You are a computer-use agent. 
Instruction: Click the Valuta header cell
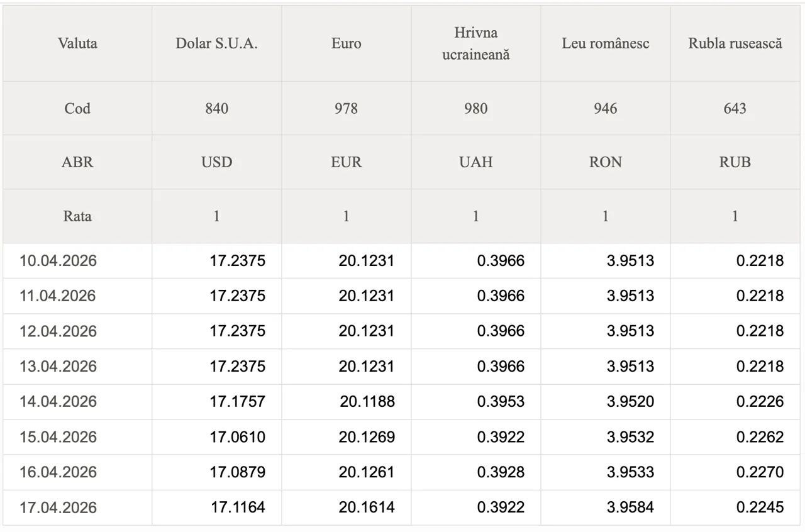click(x=77, y=43)
